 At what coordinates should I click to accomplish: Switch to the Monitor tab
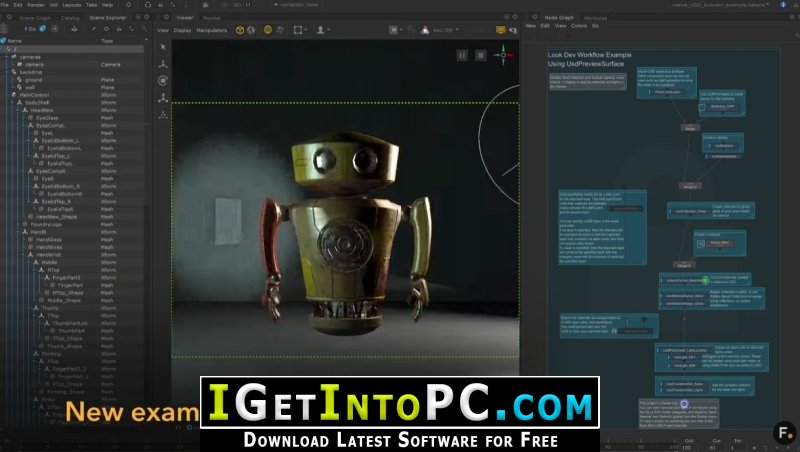(x=212, y=17)
